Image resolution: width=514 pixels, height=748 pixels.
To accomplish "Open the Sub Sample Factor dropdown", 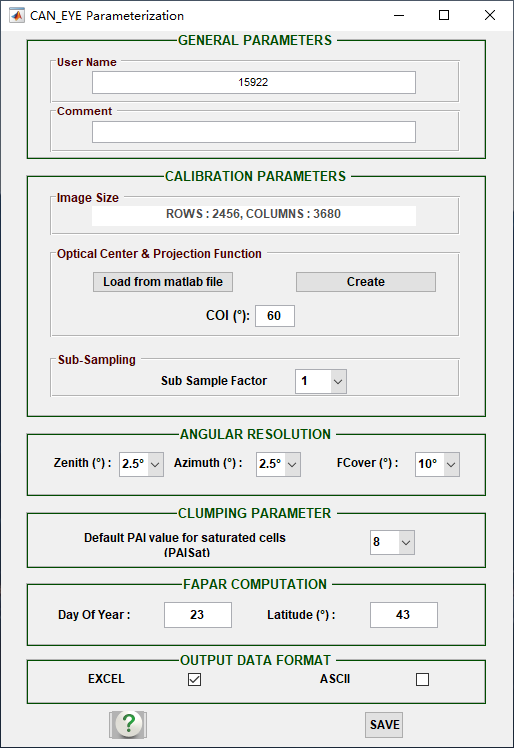I will click(321, 381).
